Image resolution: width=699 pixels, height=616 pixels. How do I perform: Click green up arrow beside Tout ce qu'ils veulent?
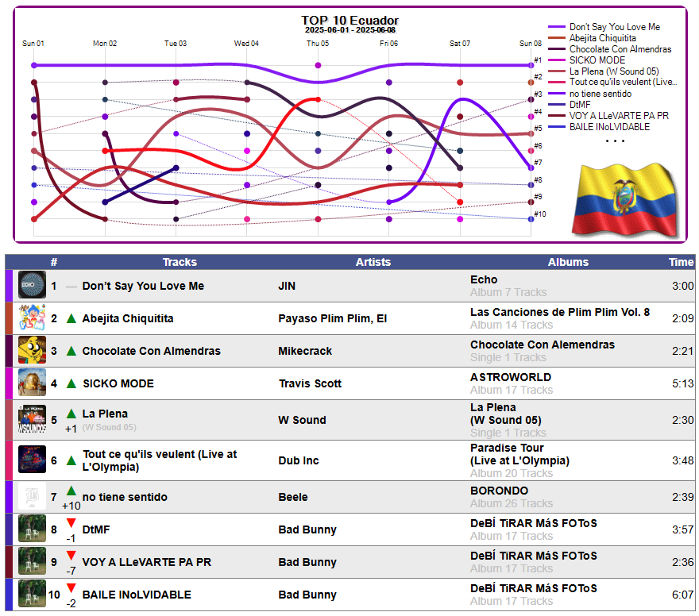click(x=71, y=460)
